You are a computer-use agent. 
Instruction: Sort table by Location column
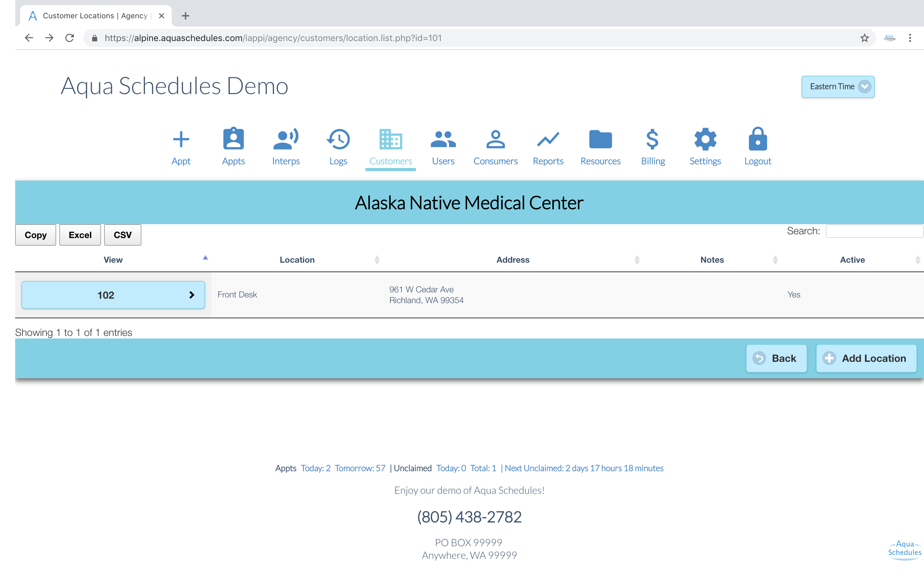(297, 260)
